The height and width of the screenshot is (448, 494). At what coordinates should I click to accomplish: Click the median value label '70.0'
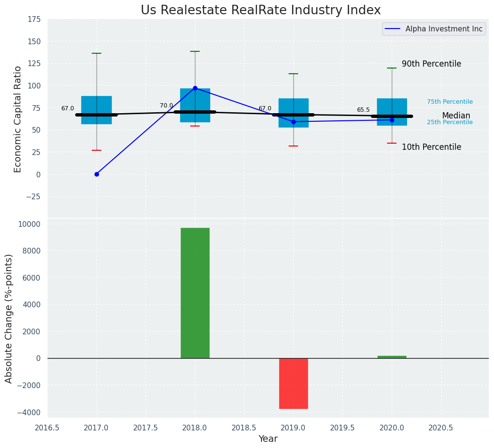pos(166,106)
